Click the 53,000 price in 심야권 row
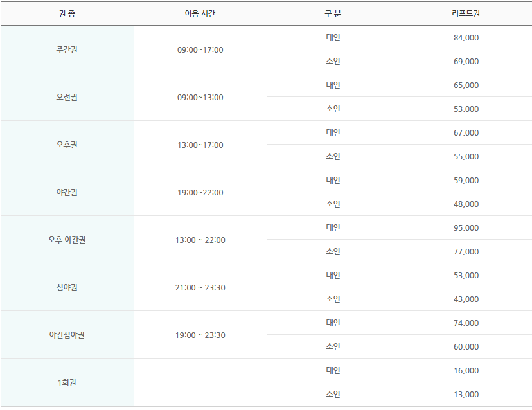532x410 pixels. click(466, 275)
